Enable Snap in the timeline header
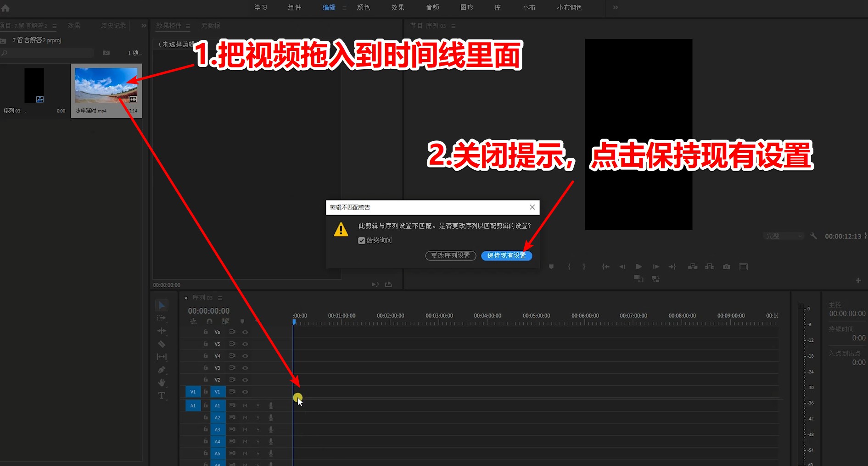 (x=210, y=322)
